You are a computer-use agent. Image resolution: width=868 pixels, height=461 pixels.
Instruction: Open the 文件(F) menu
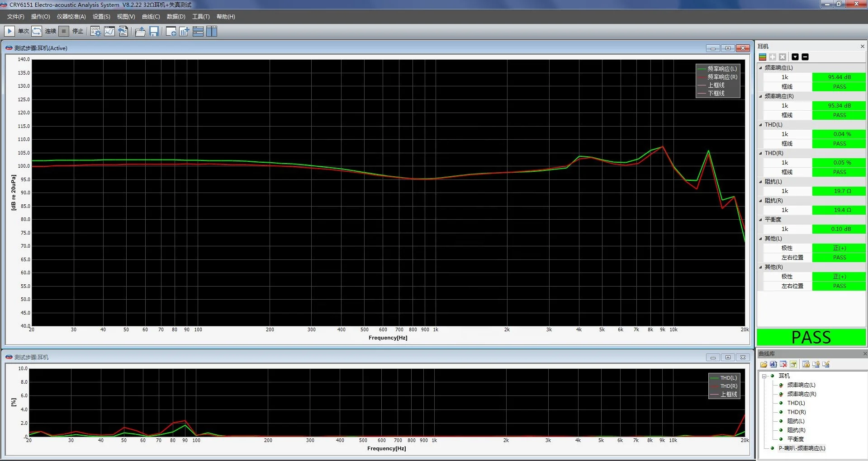[16, 17]
